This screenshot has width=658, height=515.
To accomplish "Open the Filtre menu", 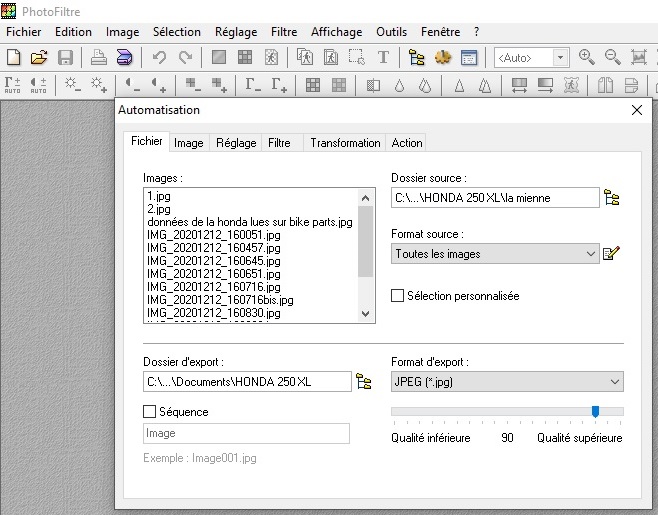I will [284, 32].
